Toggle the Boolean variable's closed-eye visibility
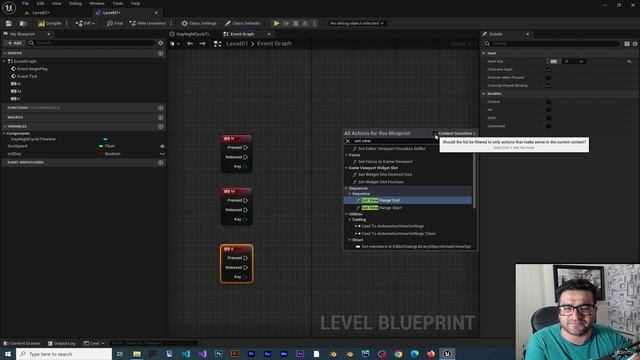This screenshot has width=640, height=360. click(x=162, y=154)
